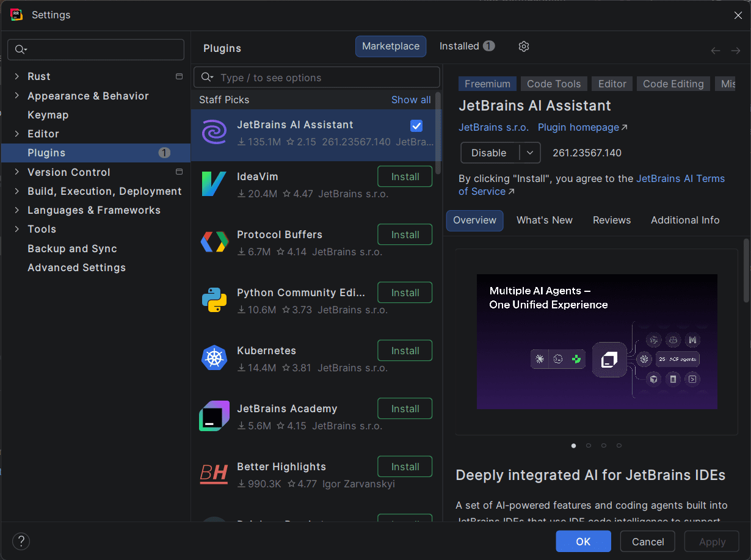The width and height of the screenshot is (751, 560).
Task: Install the Protocol Buffers plugin
Action: (405, 235)
